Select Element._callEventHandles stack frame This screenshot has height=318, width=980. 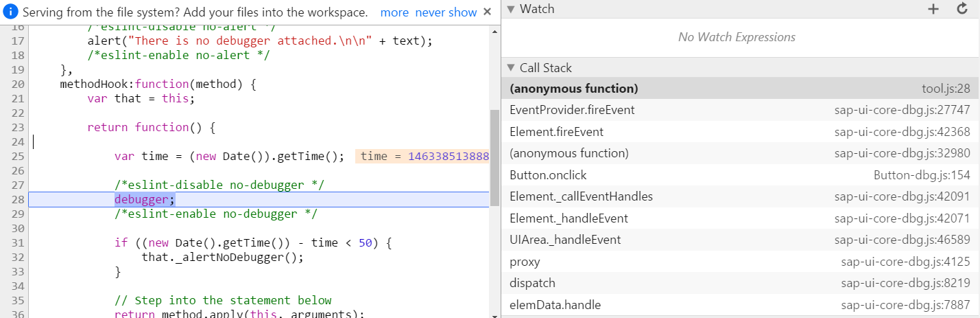click(x=740, y=196)
